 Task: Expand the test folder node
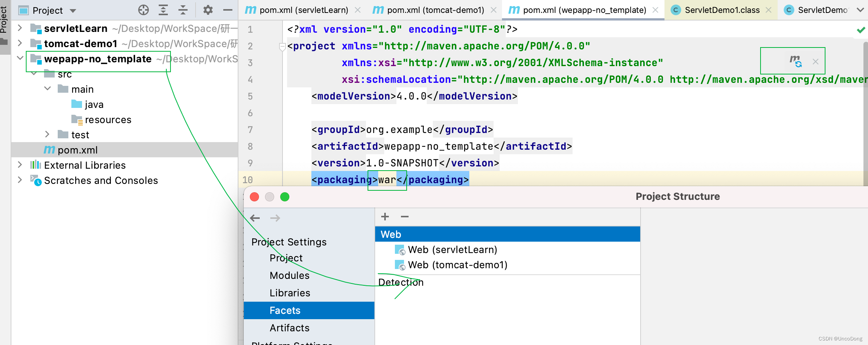point(47,134)
